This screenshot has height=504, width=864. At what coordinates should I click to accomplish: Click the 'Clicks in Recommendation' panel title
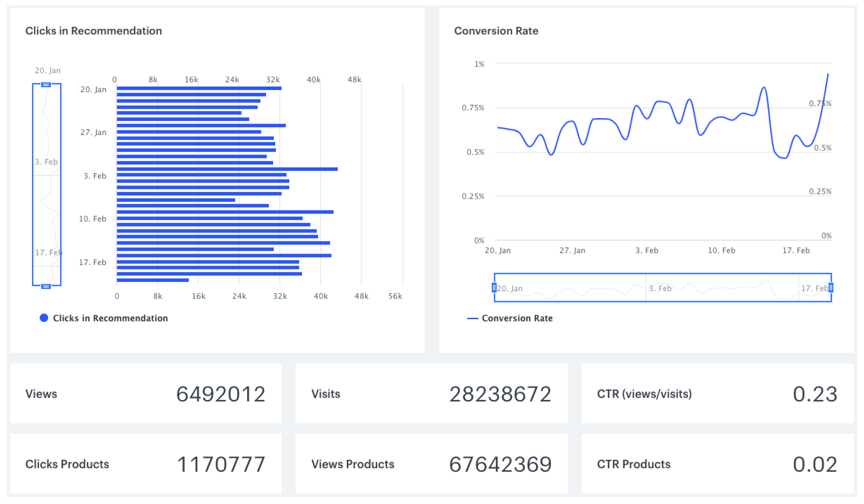coord(94,31)
